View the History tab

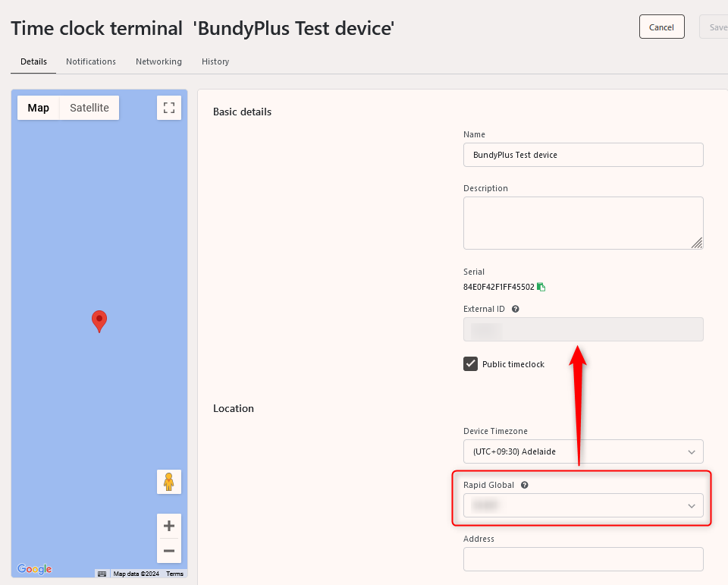(215, 61)
